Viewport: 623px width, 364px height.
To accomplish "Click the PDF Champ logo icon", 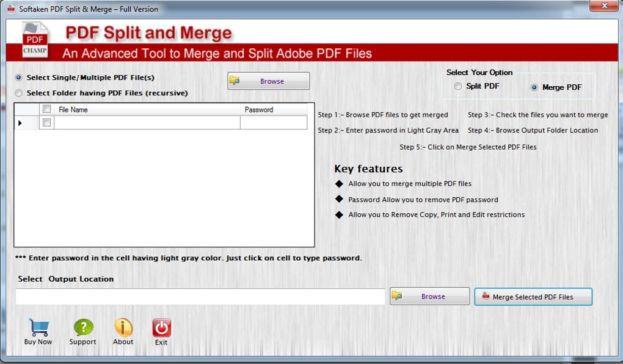I will point(34,38).
